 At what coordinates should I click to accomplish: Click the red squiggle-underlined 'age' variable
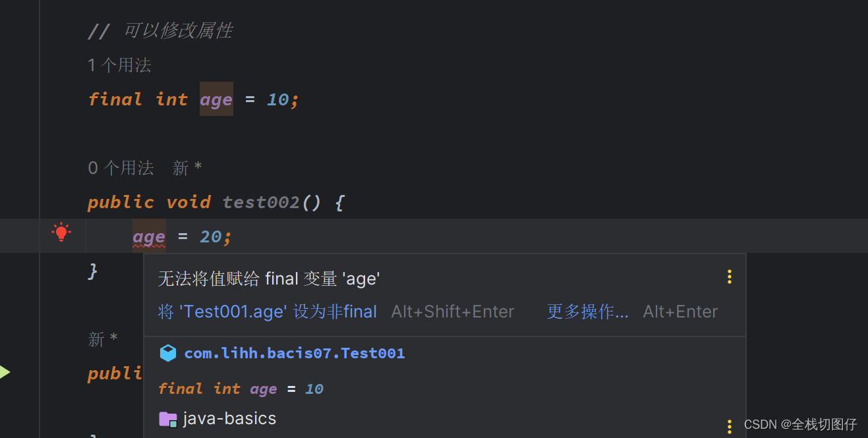pos(148,236)
